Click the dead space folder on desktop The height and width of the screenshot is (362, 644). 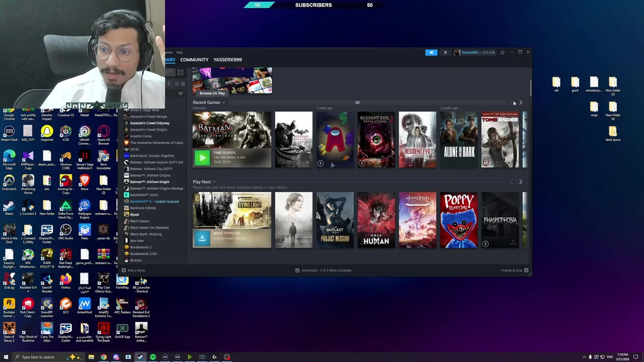613,134
